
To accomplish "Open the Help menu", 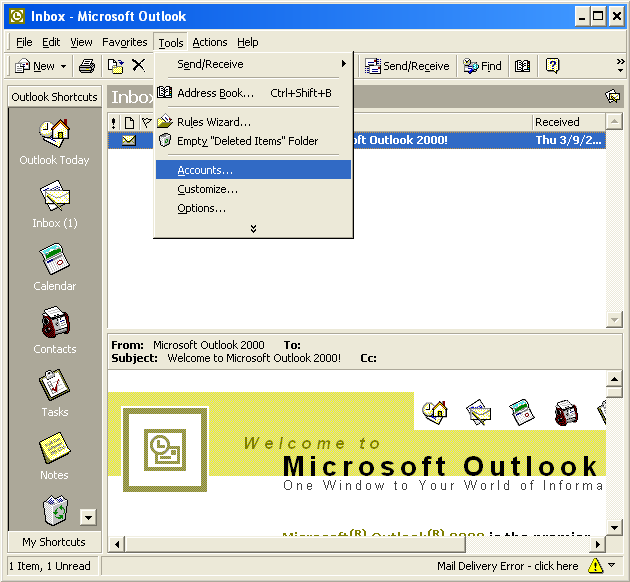I will point(248,42).
